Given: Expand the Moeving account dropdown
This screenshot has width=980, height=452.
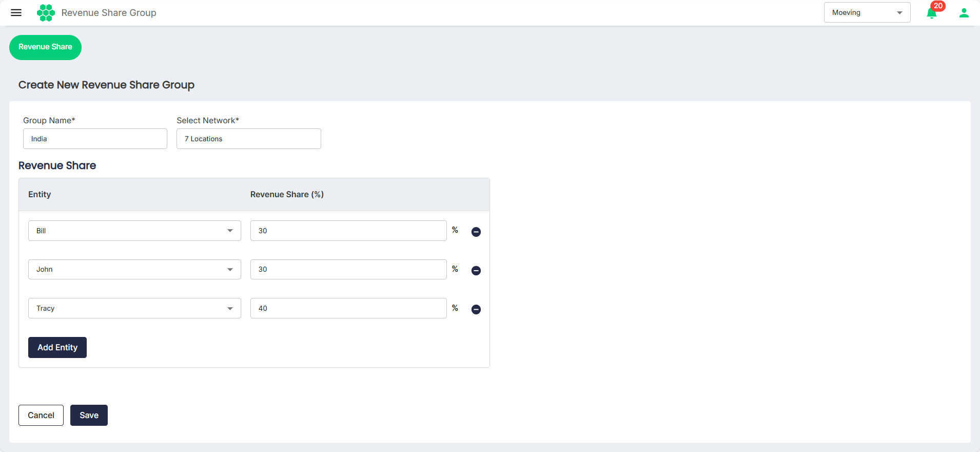Looking at the screenshot, I should point(867,12).
